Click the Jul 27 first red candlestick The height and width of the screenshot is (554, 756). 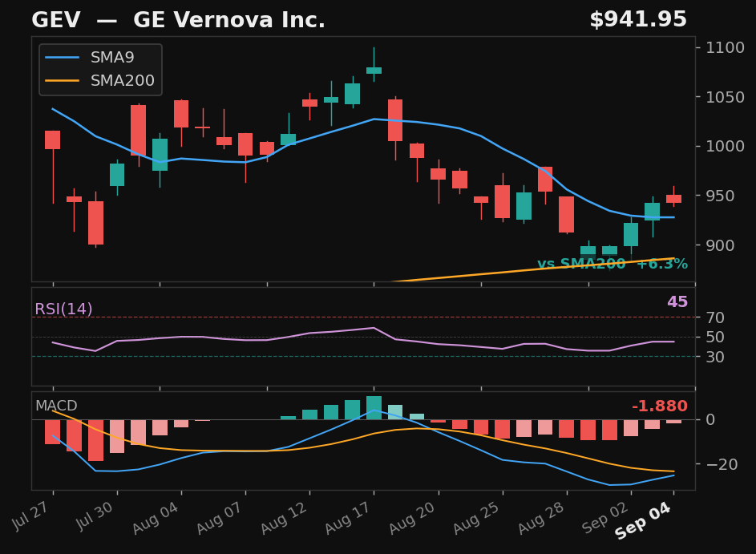53,140
